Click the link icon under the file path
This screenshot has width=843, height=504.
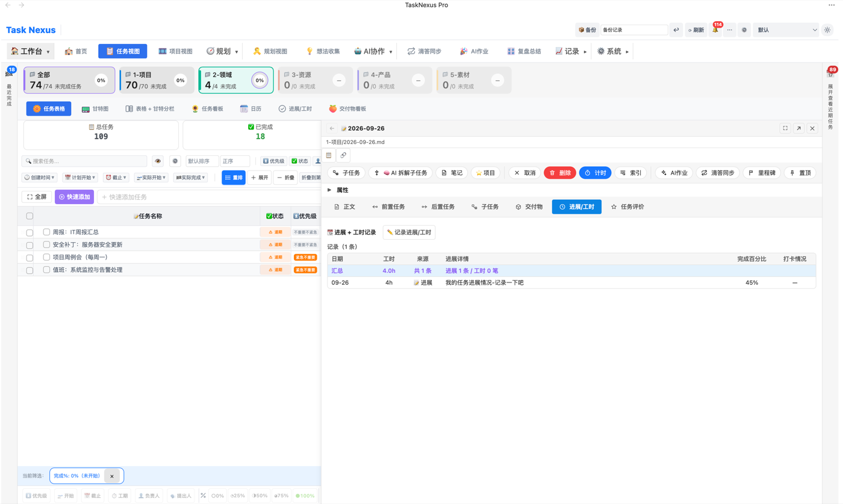click(x=343, y=155)
